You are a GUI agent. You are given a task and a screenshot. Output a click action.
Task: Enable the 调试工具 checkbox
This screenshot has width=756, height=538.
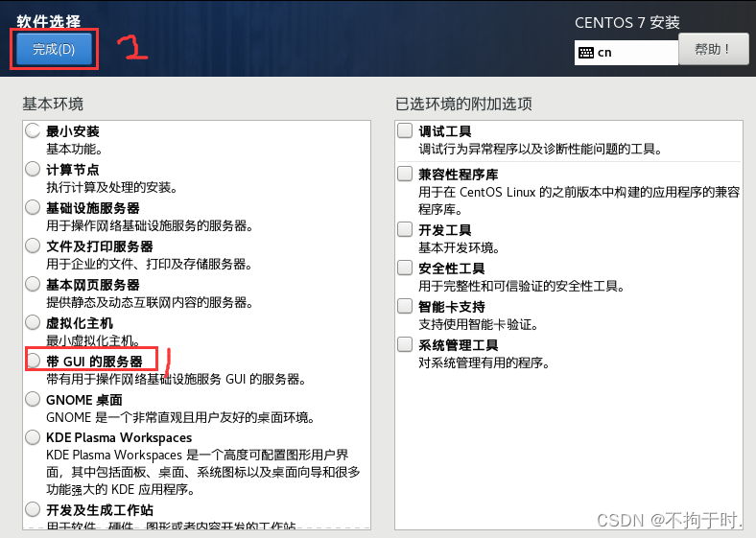[x=405, y=130]
